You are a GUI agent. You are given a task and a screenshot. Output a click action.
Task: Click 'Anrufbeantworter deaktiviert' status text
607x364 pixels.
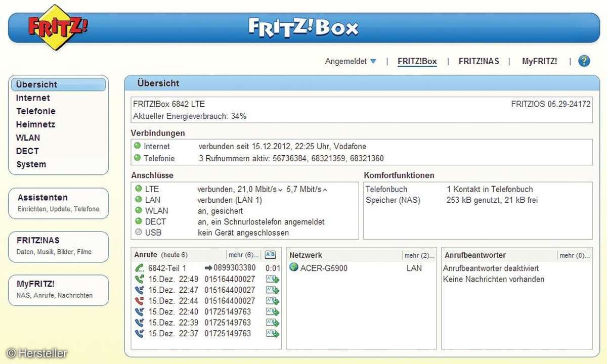point(491,268)
